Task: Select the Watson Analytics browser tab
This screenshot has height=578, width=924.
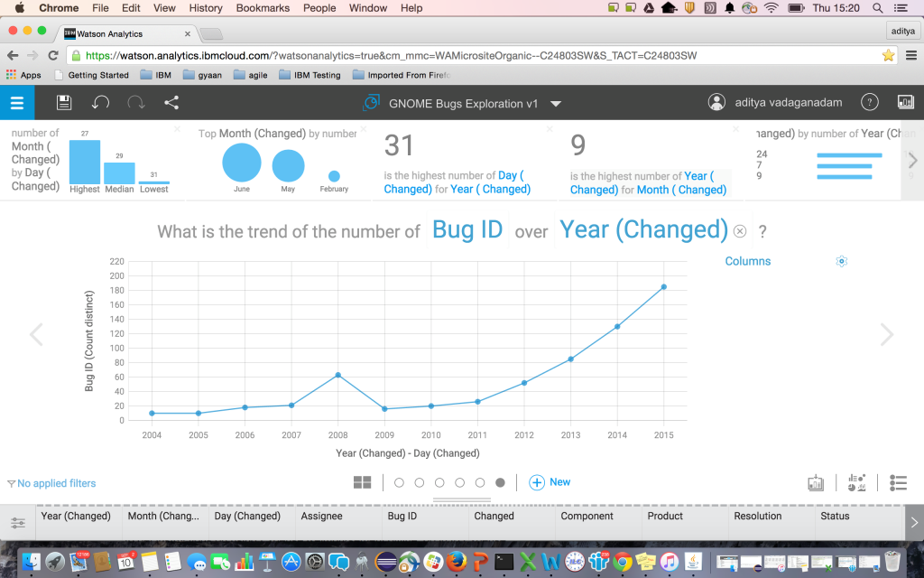Action: pos(126,34)
